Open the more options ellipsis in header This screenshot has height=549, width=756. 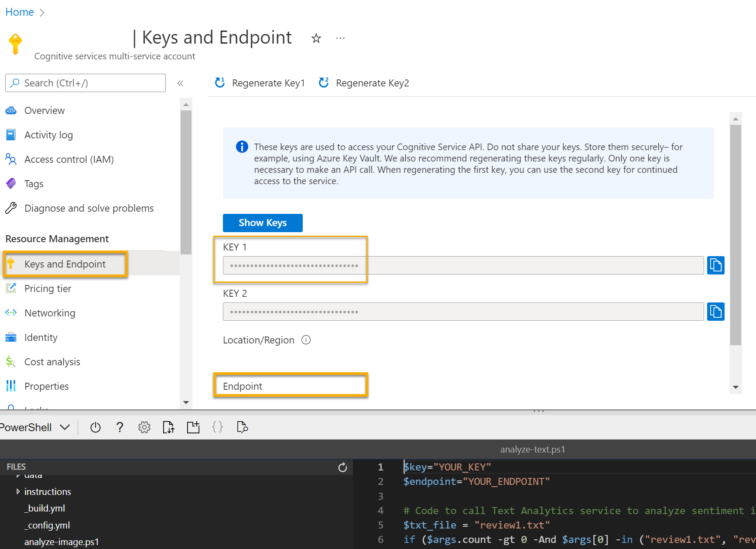click(x=341, y=38)
